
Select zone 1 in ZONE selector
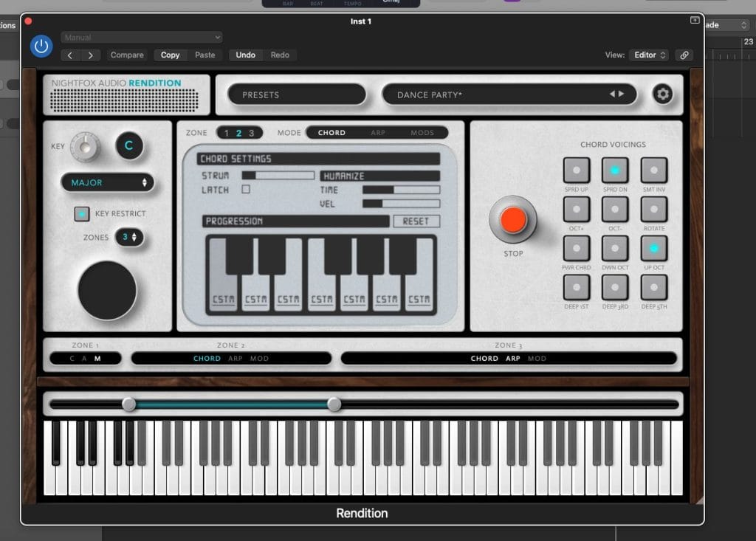(x=227, y=133)
